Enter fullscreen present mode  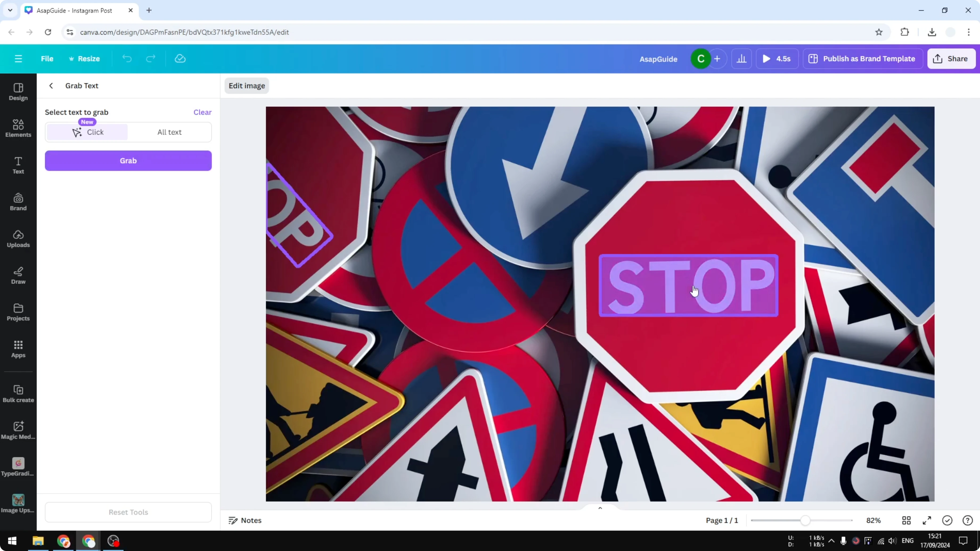(x=927, y=520)
